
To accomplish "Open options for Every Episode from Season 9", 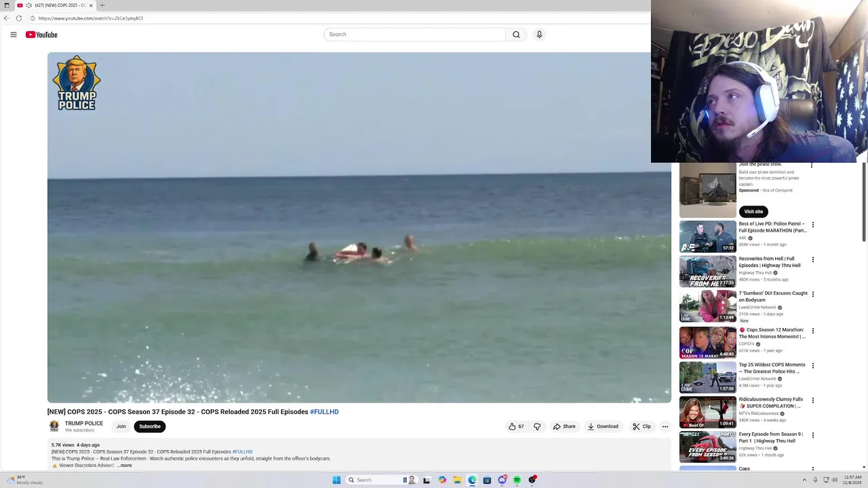I will pos(812,435).
